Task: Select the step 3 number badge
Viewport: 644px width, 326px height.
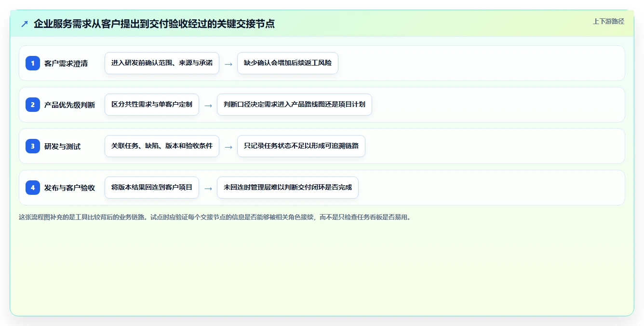Action: pos(33,146)
